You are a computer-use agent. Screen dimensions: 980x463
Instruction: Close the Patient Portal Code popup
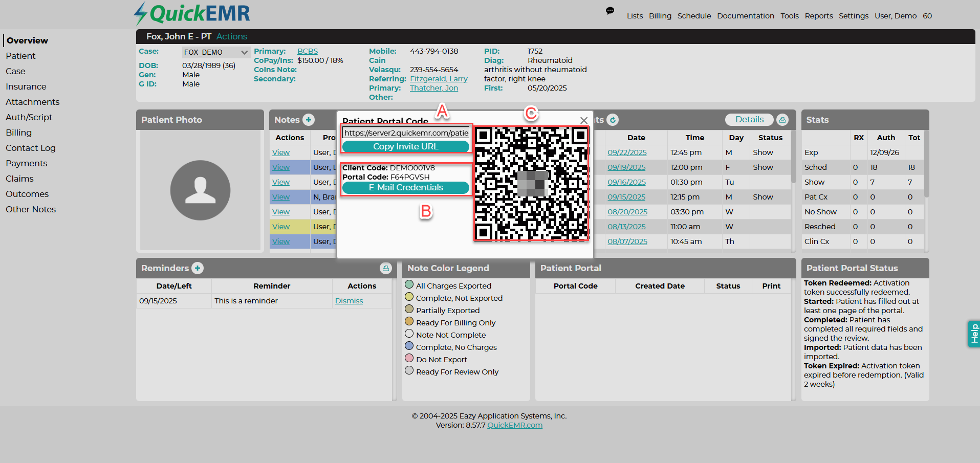(584, 120)
